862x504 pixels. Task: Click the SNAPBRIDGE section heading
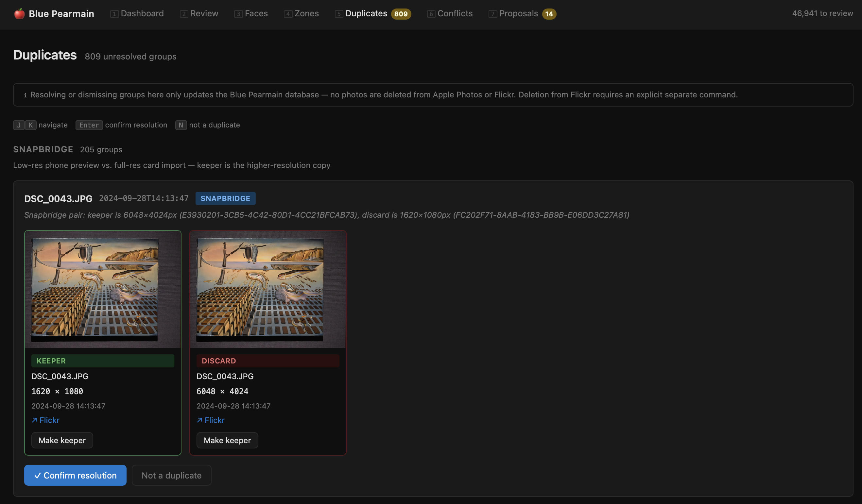(43, 149)
